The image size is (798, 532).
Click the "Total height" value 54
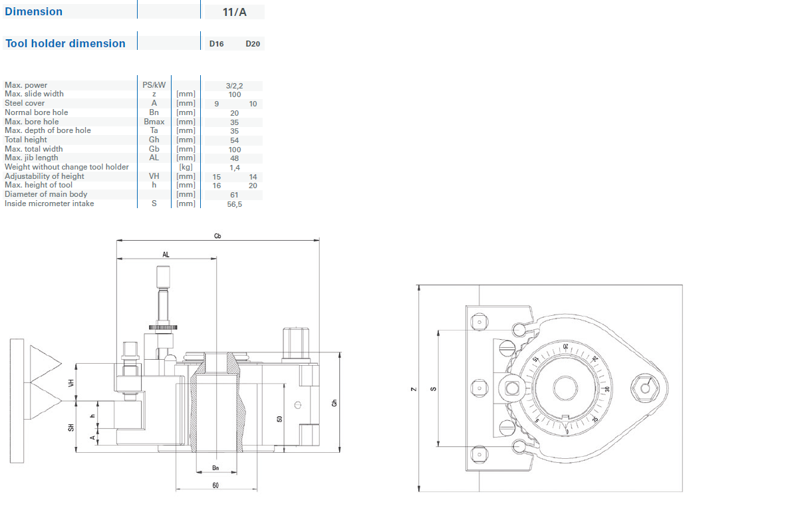[234, 140]
